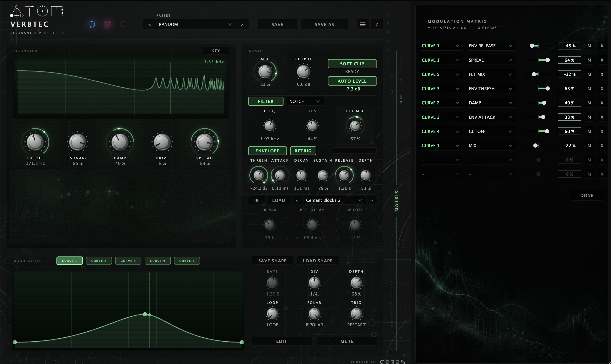This screenshot has width=611, height=364.
Task: Toggle the AUTO LEVEL switch
Action: tap(352, 81)
